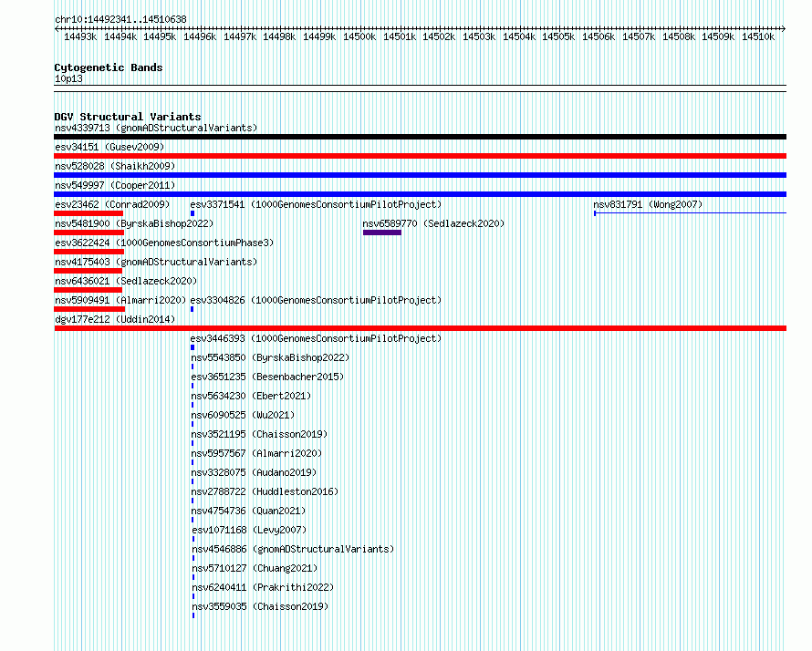Open nsv6090525 (Wu2021) label
Screen dimensions: 812x651
pyautogui.click(x=243, y=415)
